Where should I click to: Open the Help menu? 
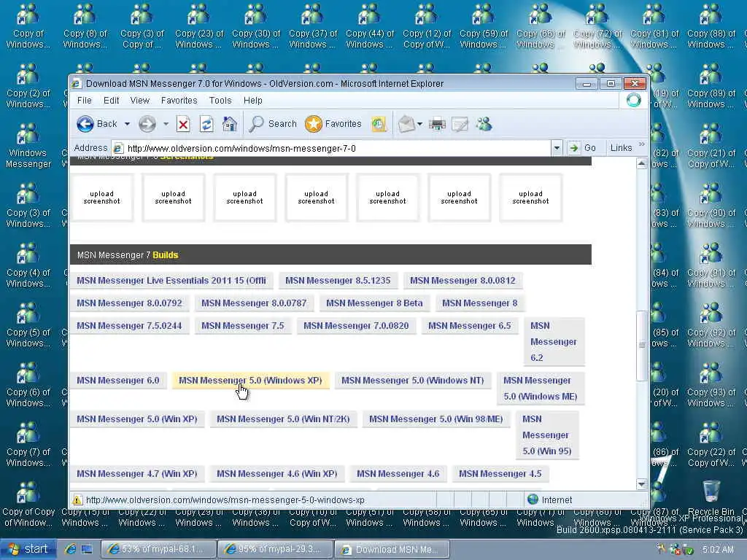253,101
